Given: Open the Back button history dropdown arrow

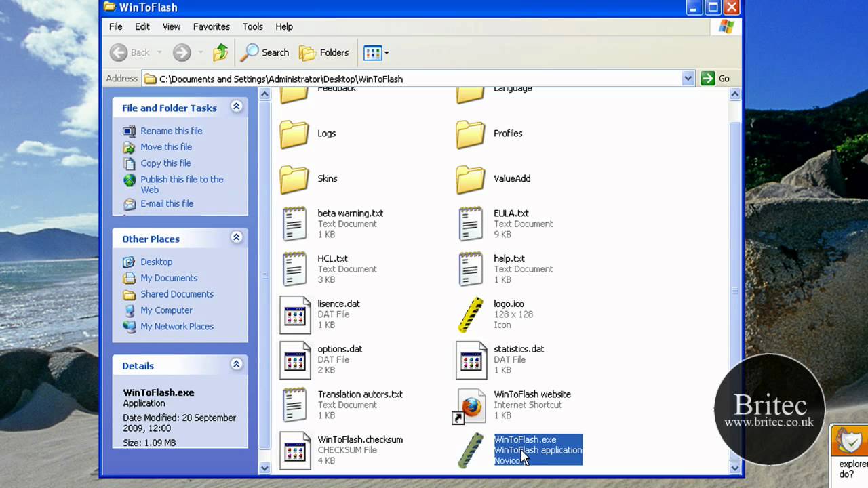Looking at the screenshot, I should pyautogui.click(x=159, y=52).
